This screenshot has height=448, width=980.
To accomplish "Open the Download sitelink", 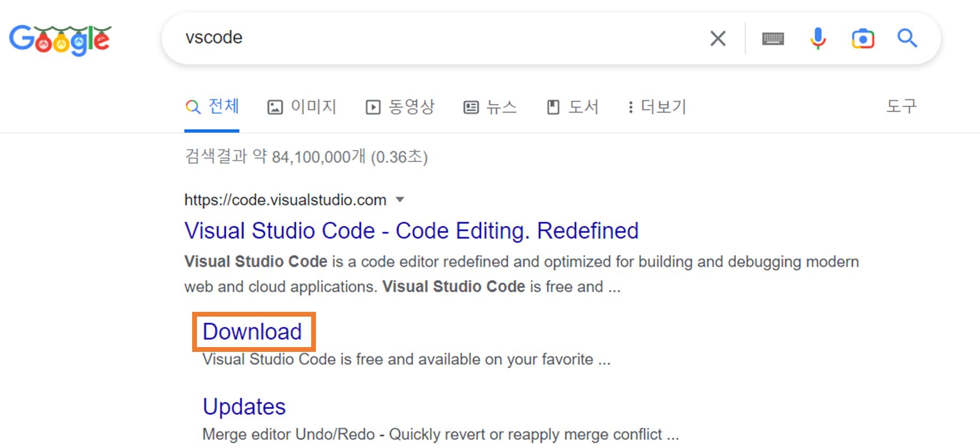I will pos(252,332).
